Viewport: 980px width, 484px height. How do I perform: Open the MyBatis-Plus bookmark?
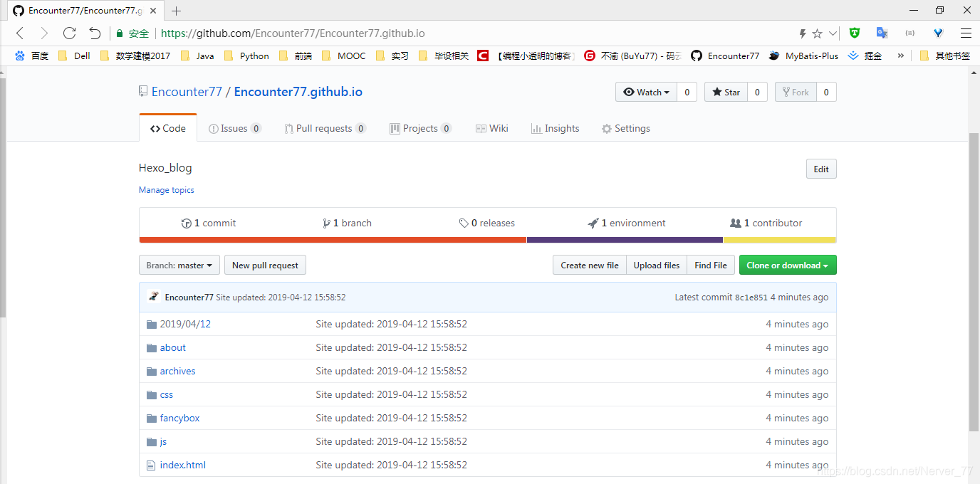804,56
